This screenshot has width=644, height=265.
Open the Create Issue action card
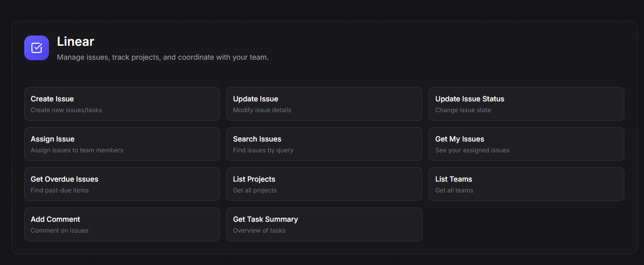pyautogui.click(x=122, y=104)
